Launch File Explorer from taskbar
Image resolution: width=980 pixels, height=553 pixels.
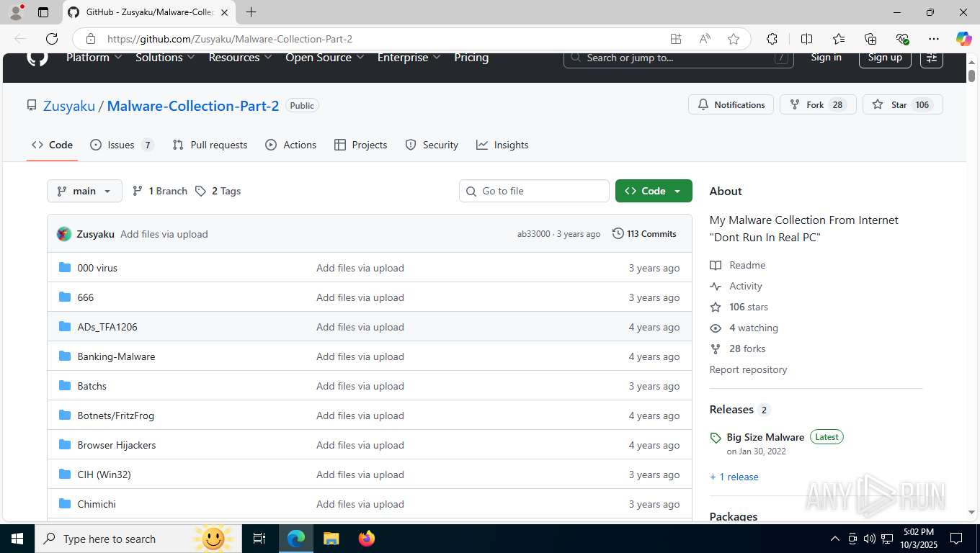331,539
